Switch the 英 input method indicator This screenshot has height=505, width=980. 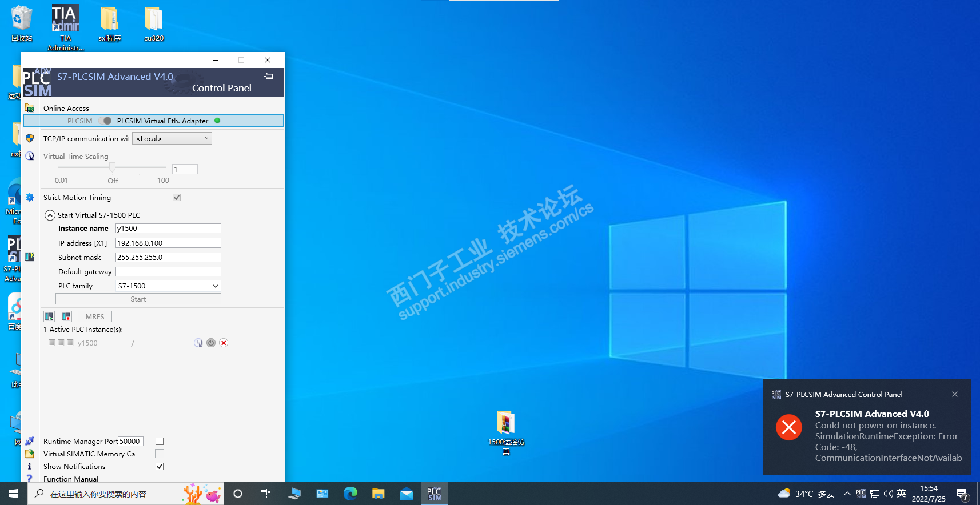[x=901, y=494]
